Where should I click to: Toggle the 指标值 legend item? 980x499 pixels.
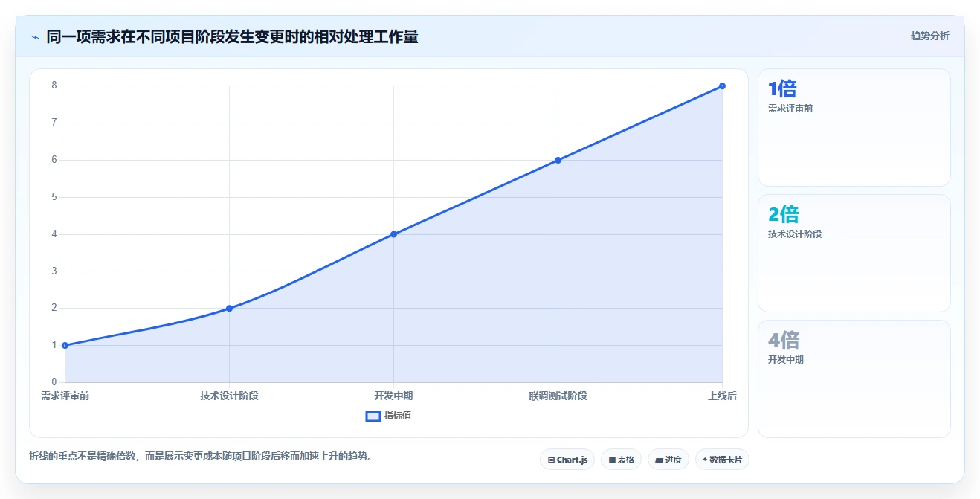388,416
